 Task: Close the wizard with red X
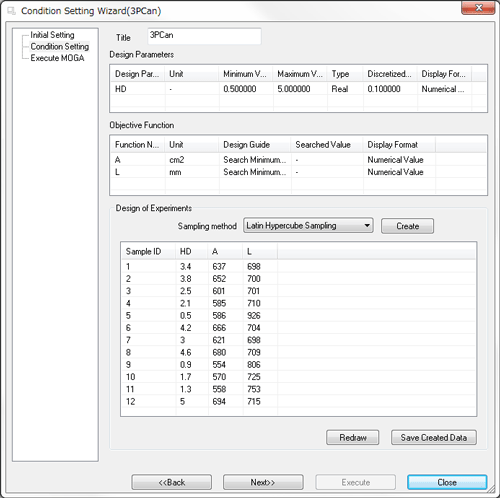click(478, 7)
